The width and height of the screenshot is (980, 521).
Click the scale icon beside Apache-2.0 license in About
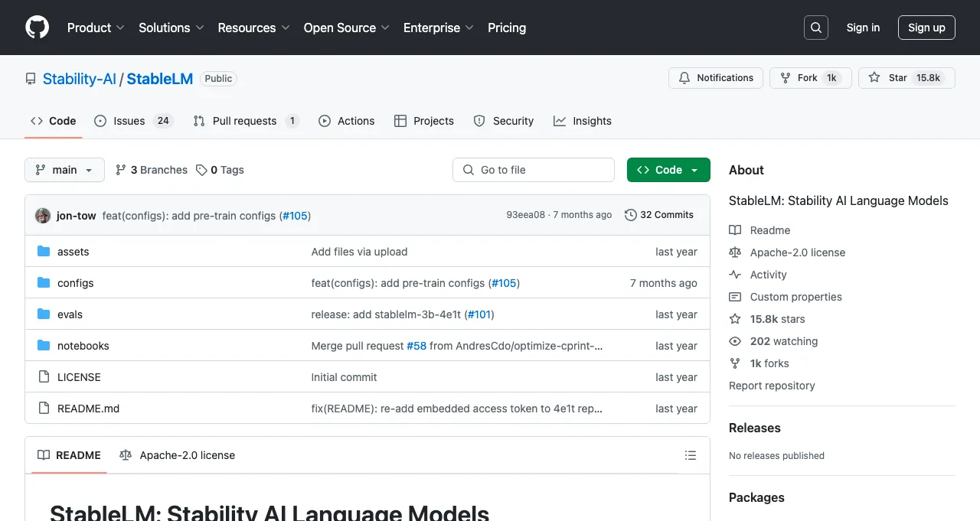(735, 252)
